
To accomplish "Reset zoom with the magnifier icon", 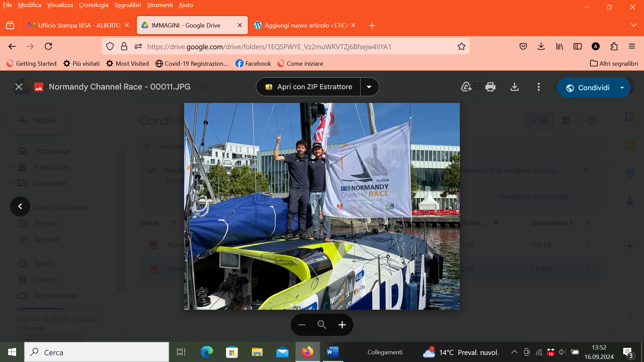I will (322, 324).
